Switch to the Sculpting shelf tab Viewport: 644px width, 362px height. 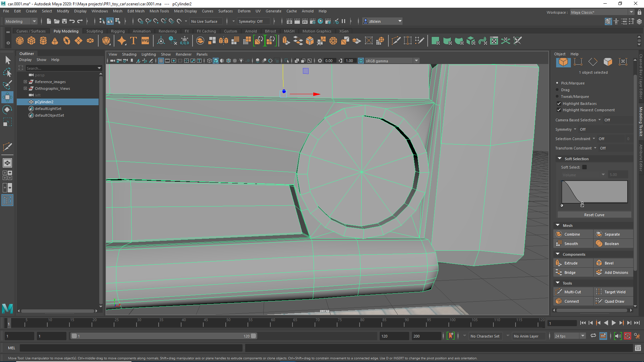tap(94, 31)
